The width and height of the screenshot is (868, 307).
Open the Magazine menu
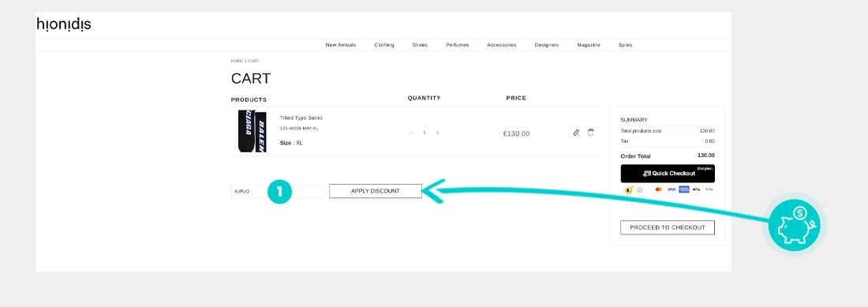(589, 45)
